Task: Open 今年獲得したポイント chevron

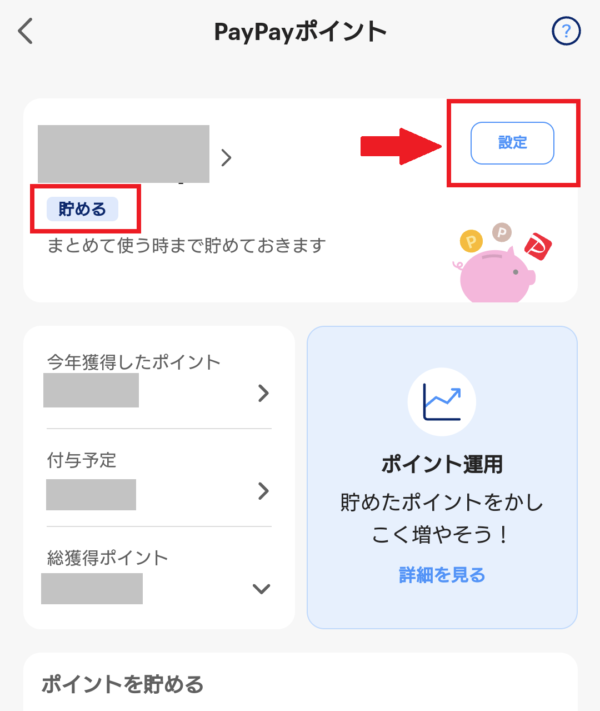Action: point(263,393)
